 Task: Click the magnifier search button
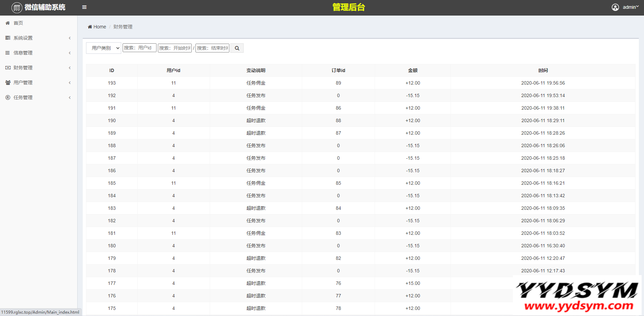click(237, 48)
